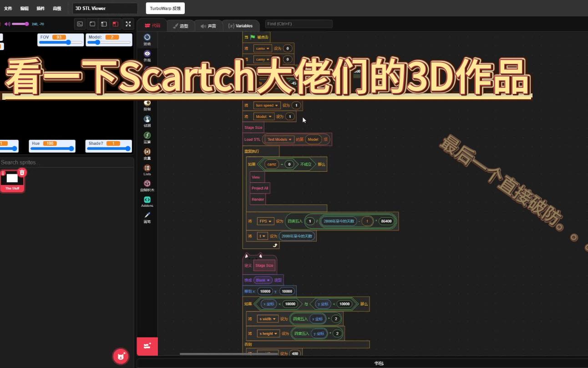Open the Addons category in the palette

pyautogui.click(x=147, y=202)
